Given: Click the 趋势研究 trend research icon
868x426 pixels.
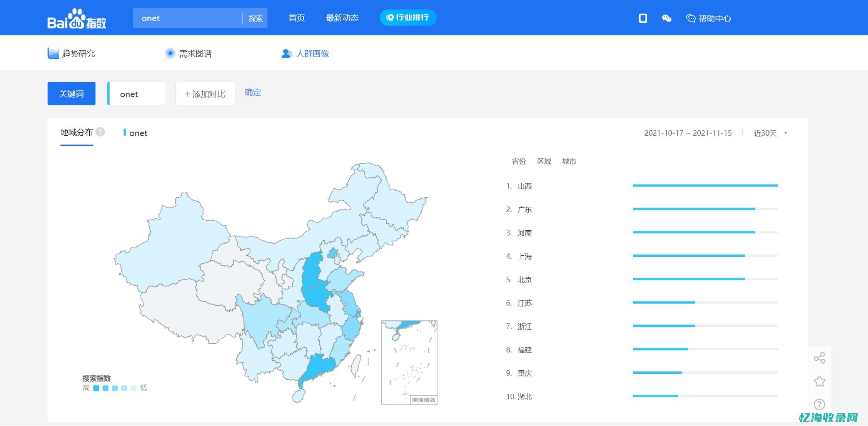Looking at the screenshot, I should [52, 53].
